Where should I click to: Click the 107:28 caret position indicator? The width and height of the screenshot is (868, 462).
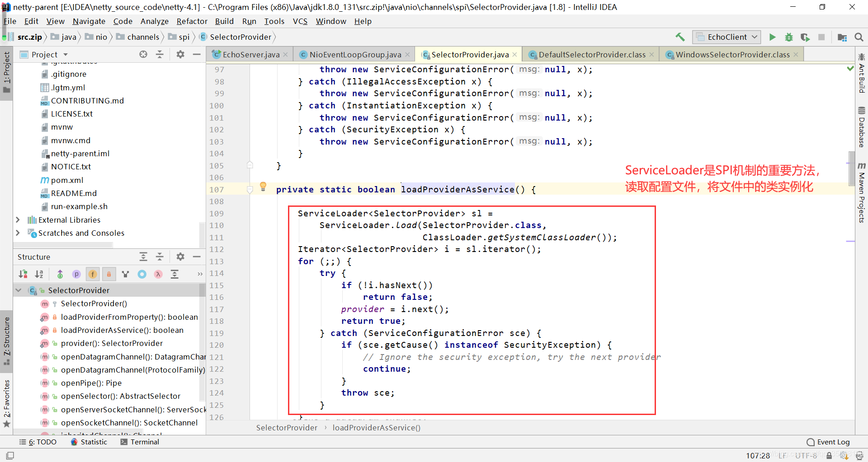(758, 456)
